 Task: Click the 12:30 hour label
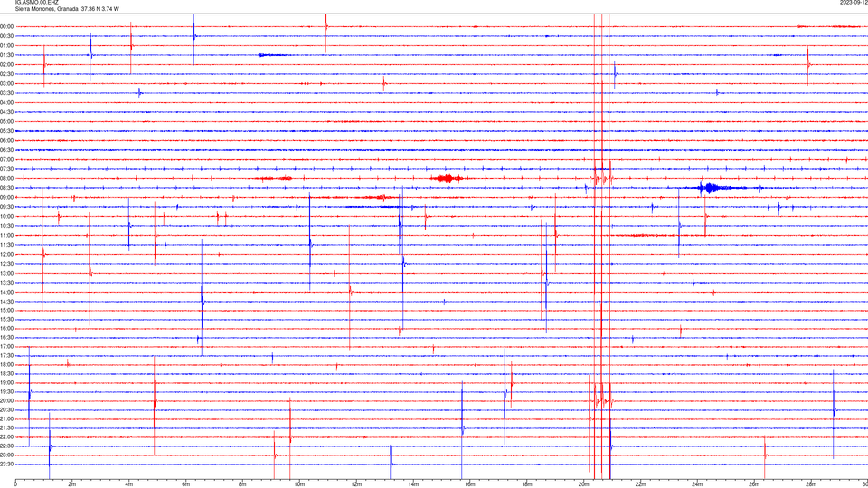(7, 264)
